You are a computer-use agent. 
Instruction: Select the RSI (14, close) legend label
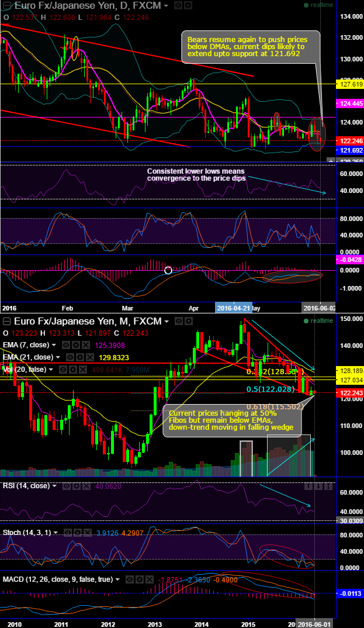point(26,486)
